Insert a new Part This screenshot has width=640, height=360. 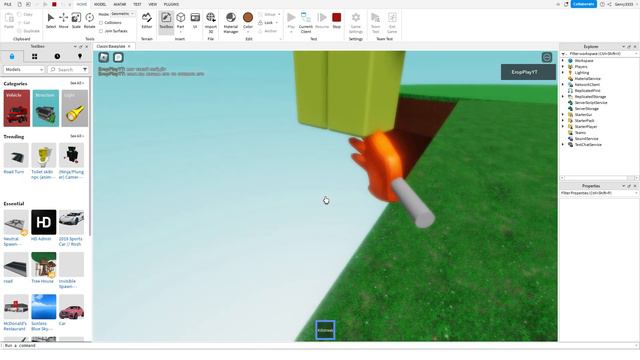tap(180, 21)
